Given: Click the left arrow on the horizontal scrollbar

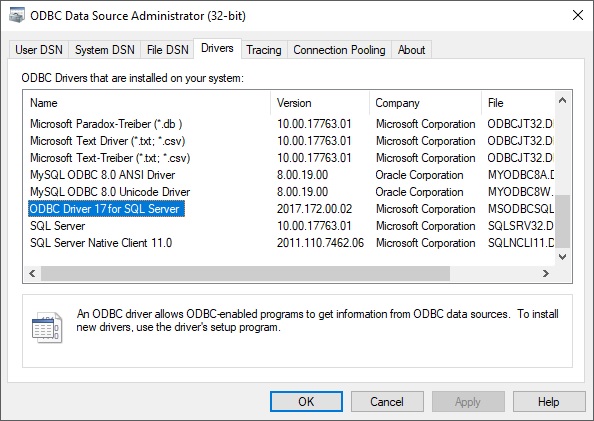Looking at the screenshot, I should click(x=32, y=273).
